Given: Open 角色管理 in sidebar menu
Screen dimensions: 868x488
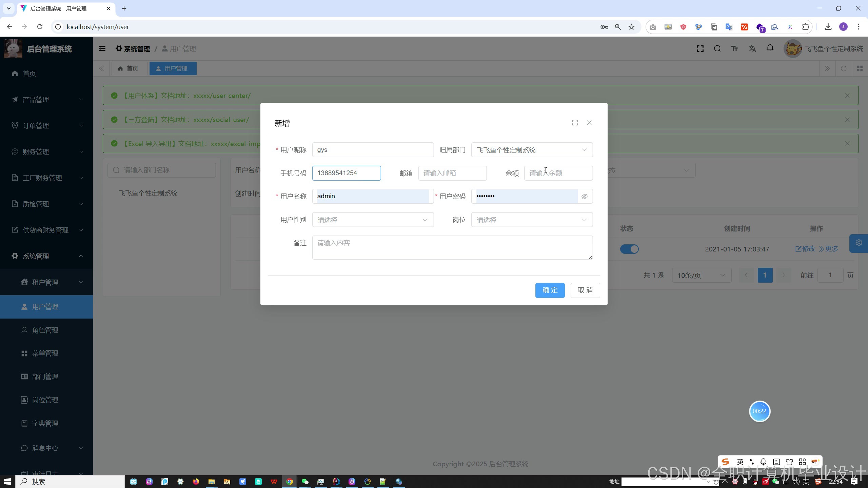Looking at the screenshot, I should [45, 330].
